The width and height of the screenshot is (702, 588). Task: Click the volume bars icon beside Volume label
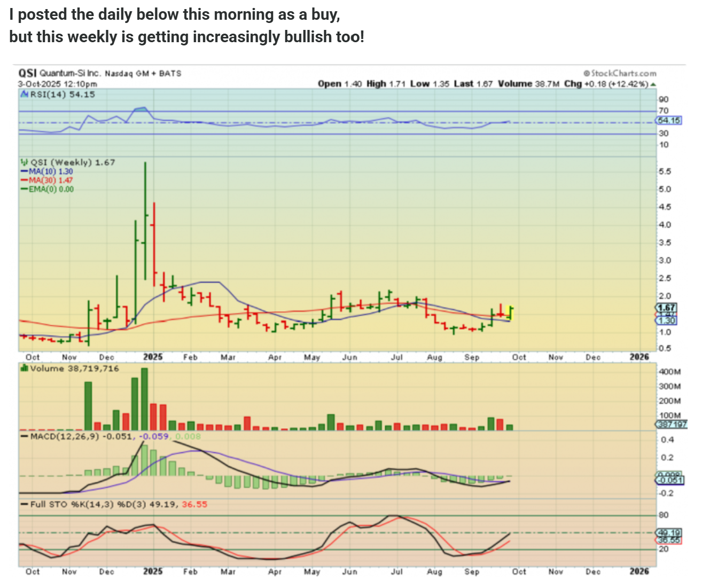[24, 368]
